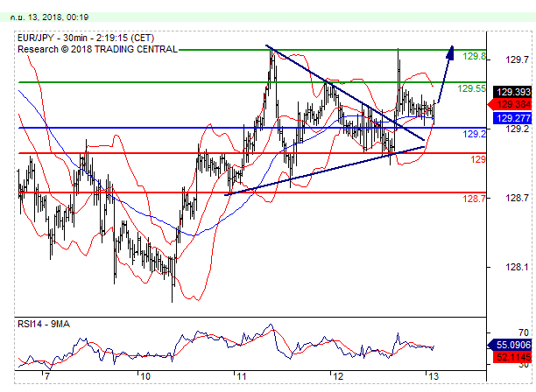
Task: Click the black 129.393 price tag
Action: 512,92
